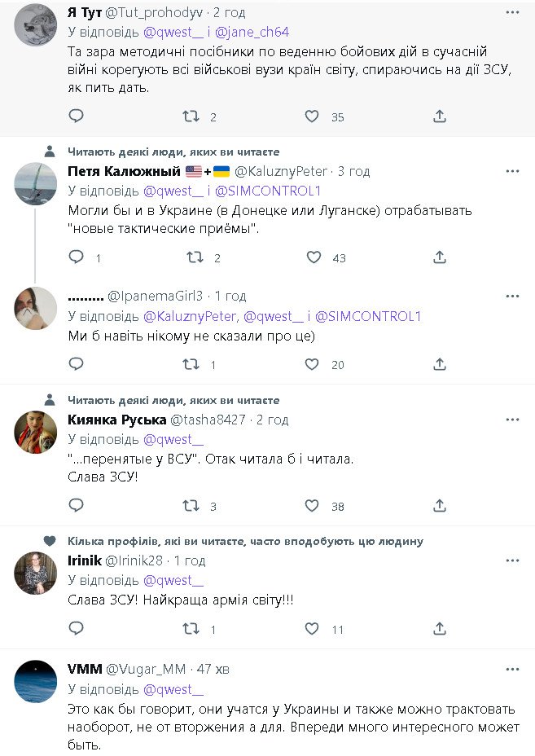Viewport: 535px width, 756px height.
Task: Share Петя Калюжный's tweet
Action: point(440,257)
